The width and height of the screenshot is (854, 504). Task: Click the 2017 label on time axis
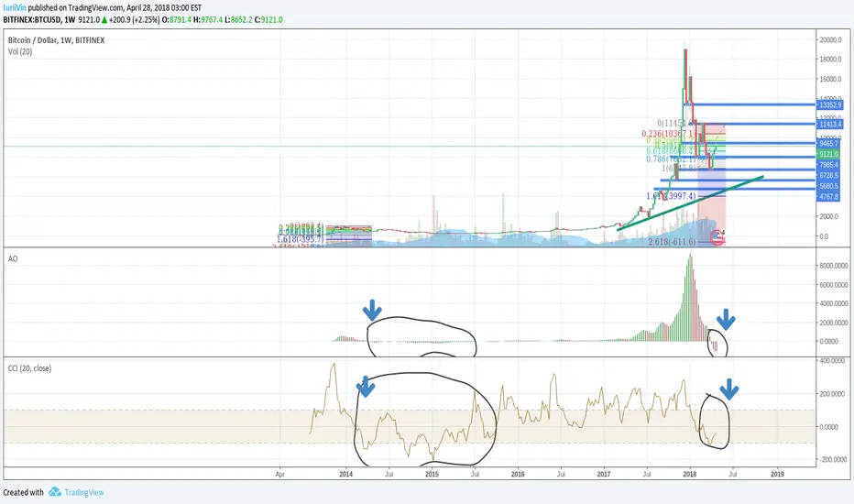click(604, 474)
